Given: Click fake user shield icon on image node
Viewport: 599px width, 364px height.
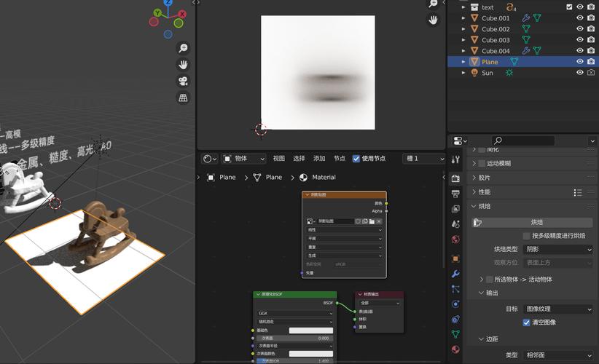Looking at the screenshot, I should [x=358, y=221].
